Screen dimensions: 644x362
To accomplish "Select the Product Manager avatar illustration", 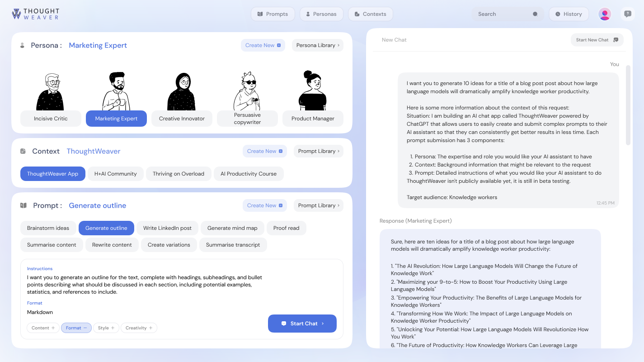I will (313, 90).
